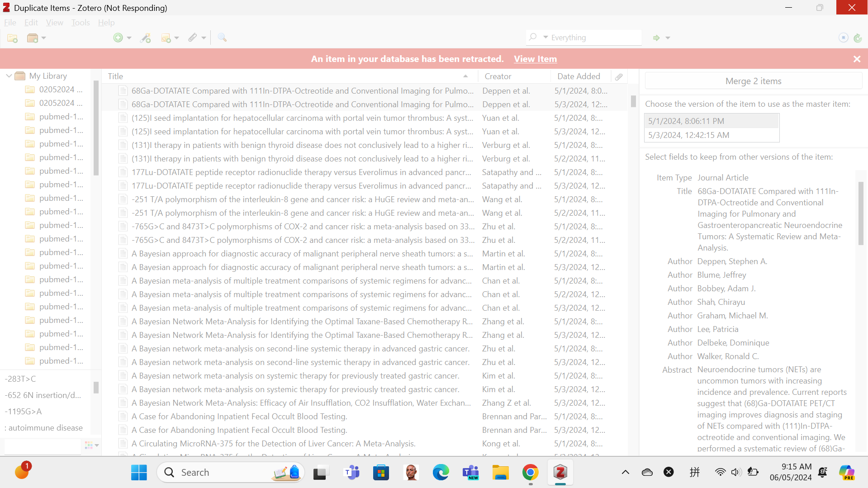Image resolution: width=868 pixels, height=488 pixels.
Task: Click the Add Attachment paperclip icon
Action: click(x=193, y=38)
